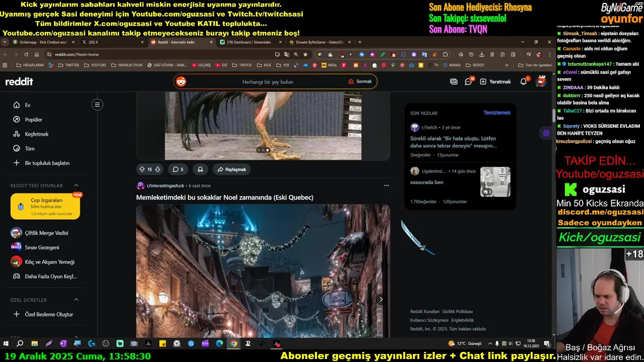
Task: Click the Paylaşmak share button
Action: (x=231, y=169)
